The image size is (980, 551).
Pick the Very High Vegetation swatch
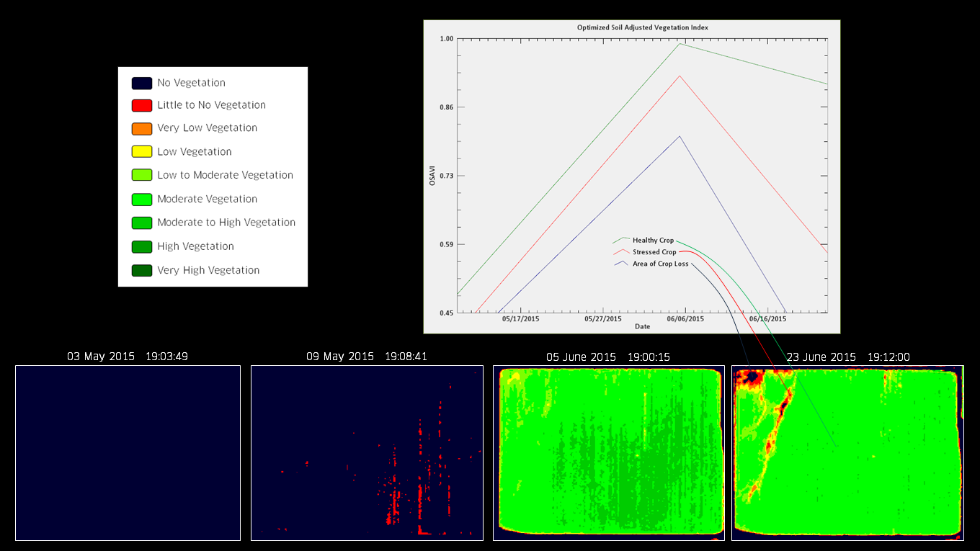click(142, 271)
